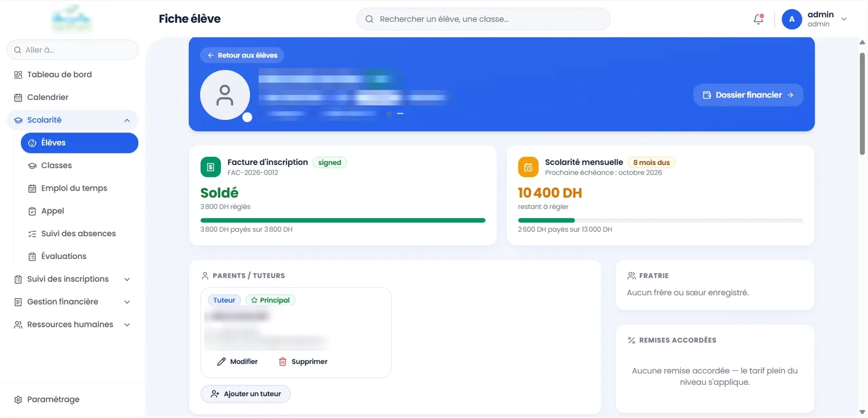
Task: Click the Remises accordées percent icon
Action: tap(631, 340)
